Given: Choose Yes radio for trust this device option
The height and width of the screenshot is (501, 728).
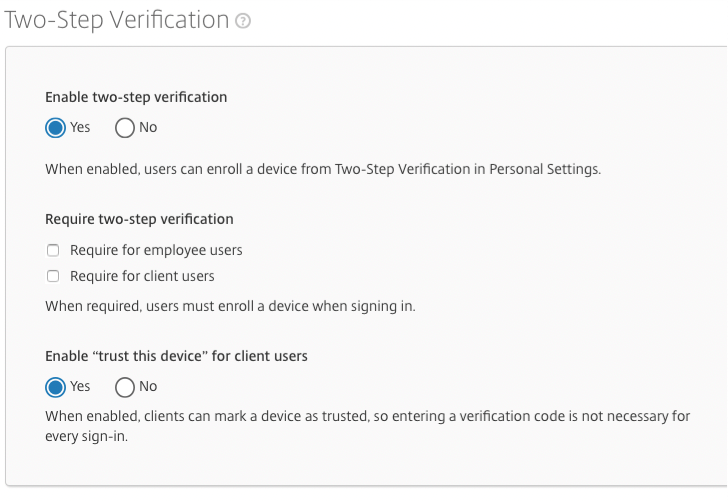Looking at the screenshot, I should tap(55, 387).
